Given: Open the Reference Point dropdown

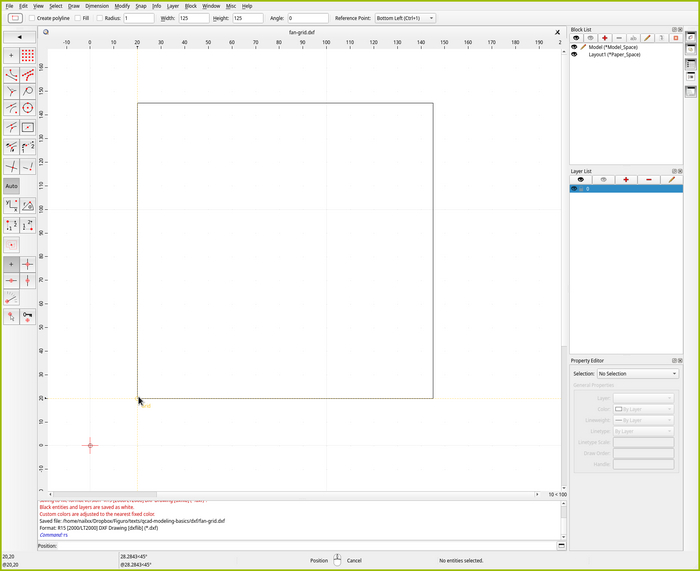Looking at the screenshot, I should [x=405, y=18].
